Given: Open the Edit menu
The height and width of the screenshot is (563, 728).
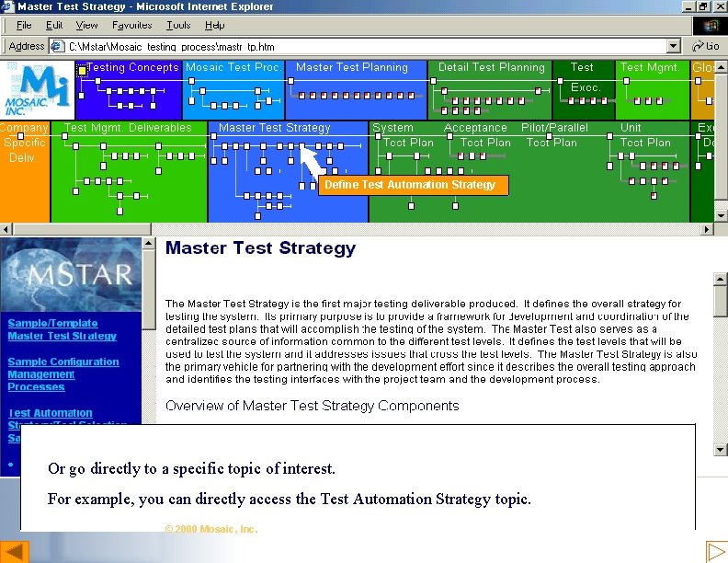Looking at the screenshot, I should [x=54, y=25].
